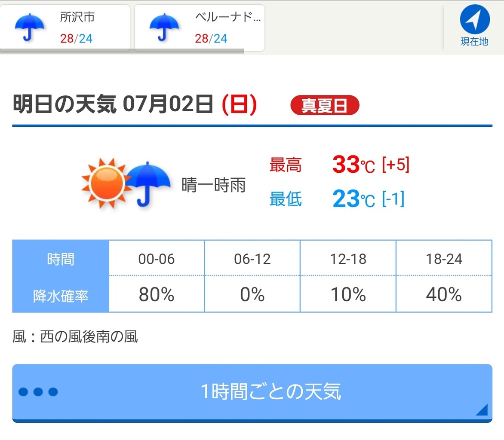Select the 12-18 time slot cell
This screenshot has height=440, width=504.
(348, 259)
